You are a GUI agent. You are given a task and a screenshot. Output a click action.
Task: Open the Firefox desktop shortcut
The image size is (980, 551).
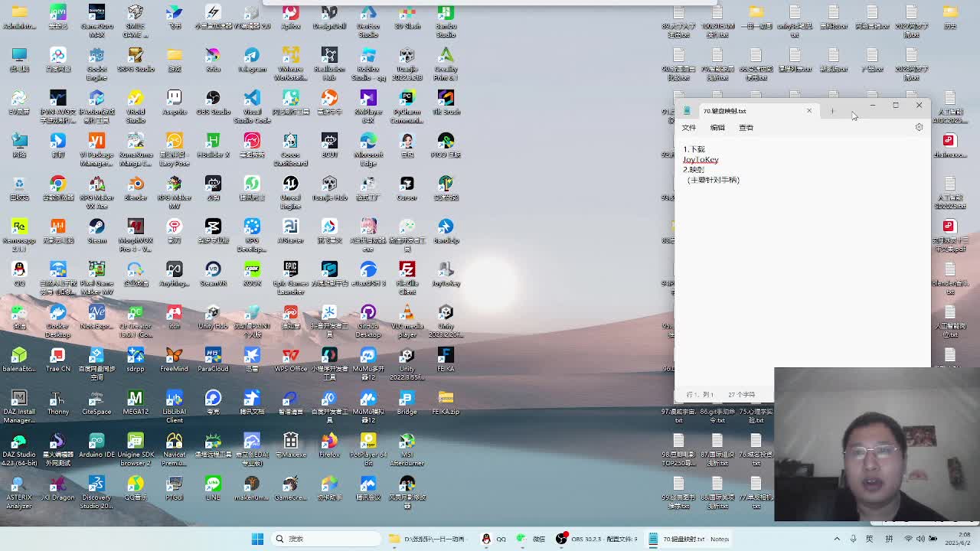pyautogui.click(x=329, y=445)
